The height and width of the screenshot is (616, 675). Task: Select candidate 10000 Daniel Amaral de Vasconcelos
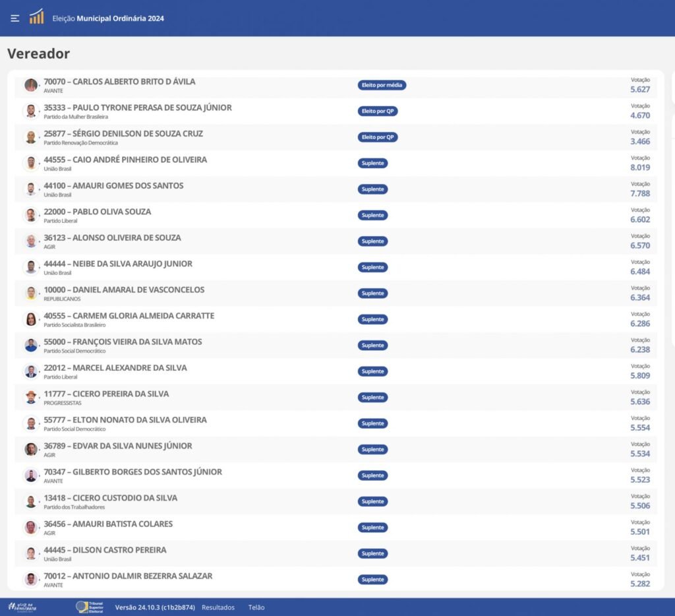point(124,290)
